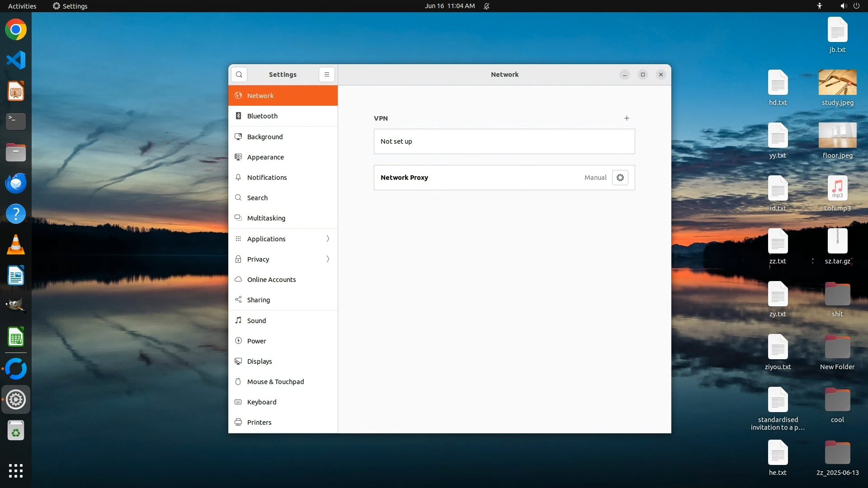
Task: Open study.jpeg thumbnail on desktop
Action: coord(837,83)
